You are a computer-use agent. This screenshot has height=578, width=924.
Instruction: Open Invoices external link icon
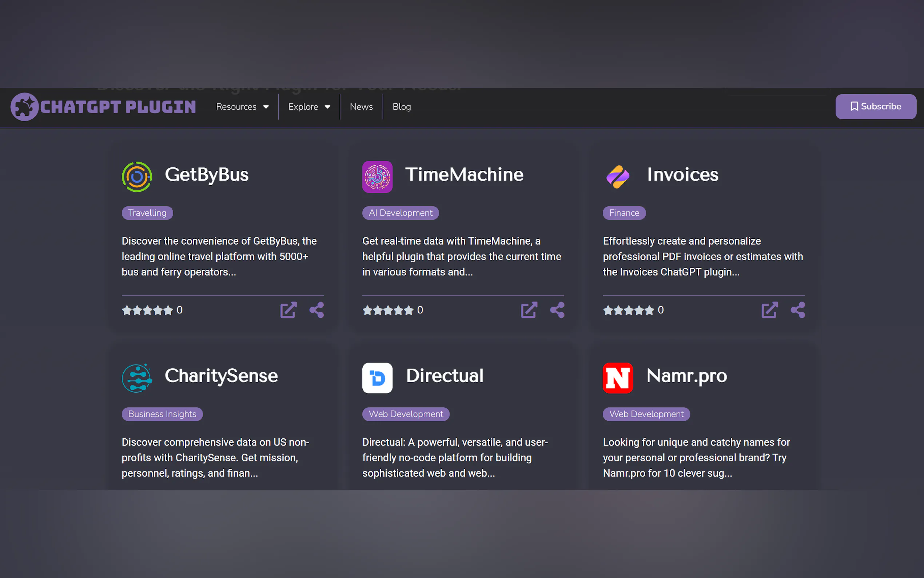pyautogui.click(x=769, y=310)
